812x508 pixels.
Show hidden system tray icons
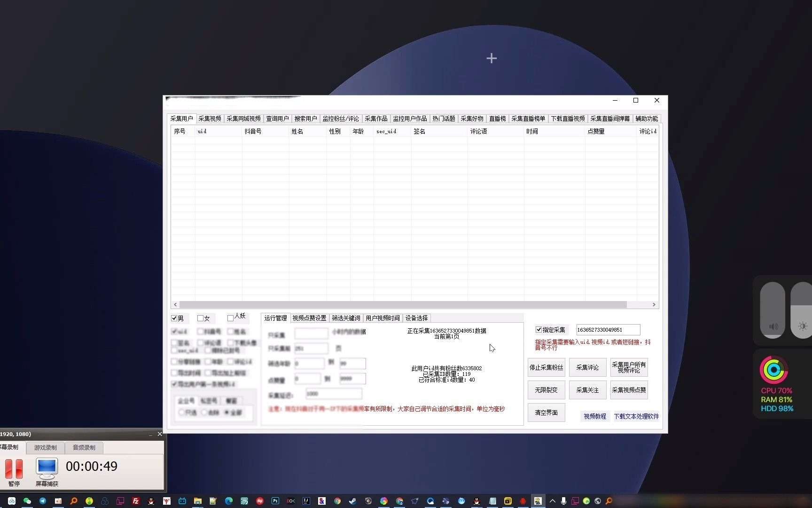point(553,501)
